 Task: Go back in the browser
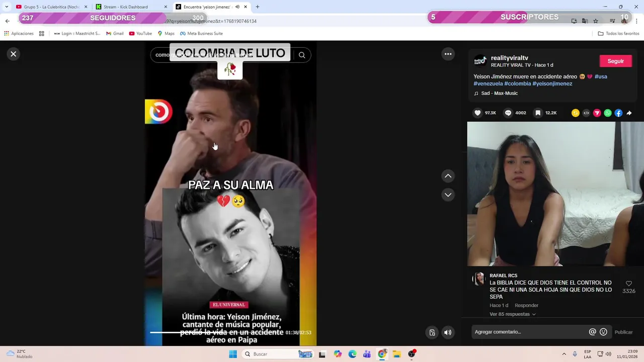7,21
